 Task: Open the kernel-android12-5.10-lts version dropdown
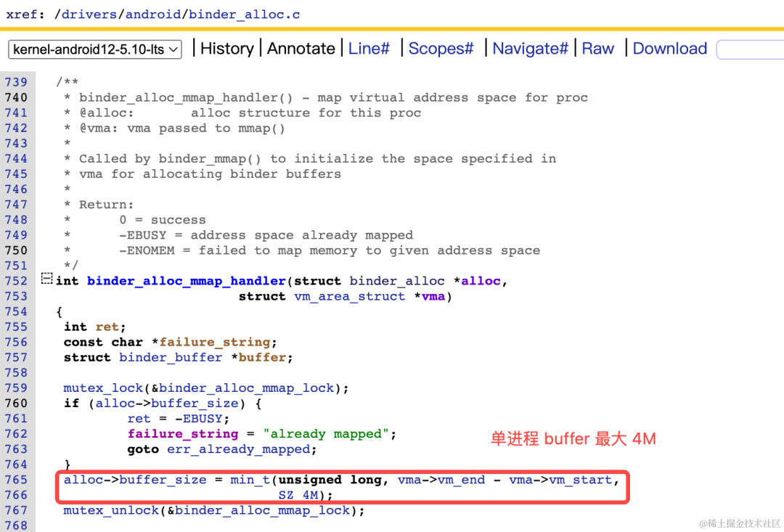coord(95,49)
